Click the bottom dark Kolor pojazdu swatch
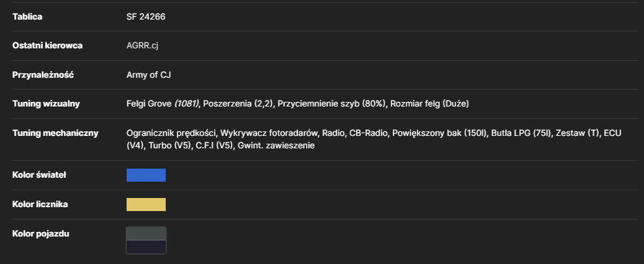The image size is (644, 264). tap(146, 247)
